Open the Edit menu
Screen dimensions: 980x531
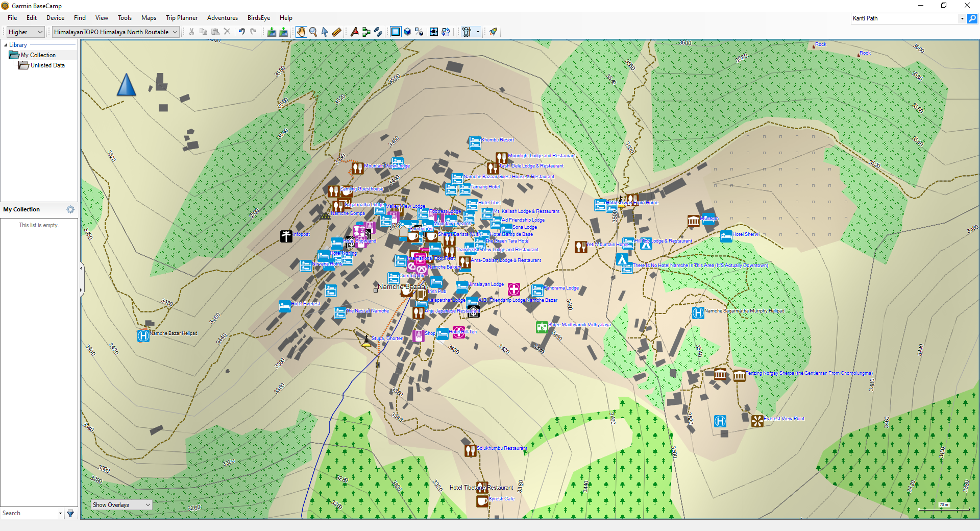(32, 18)
